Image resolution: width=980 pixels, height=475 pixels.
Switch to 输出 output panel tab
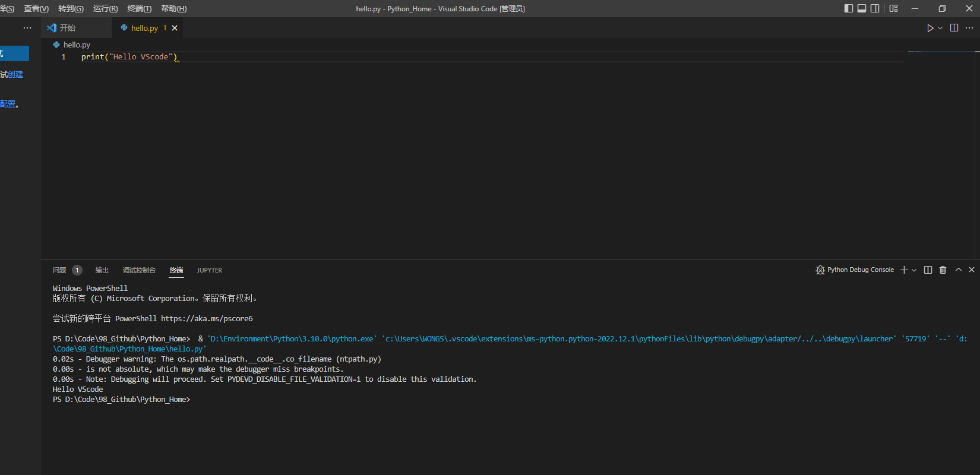pos(102,270)
